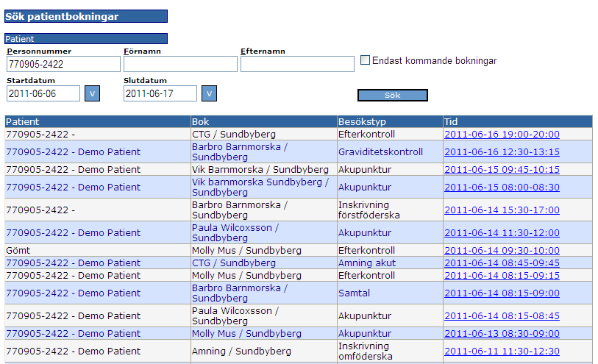Open booking 2011-06-15 08:00-08:30
598x364 pixels.
(502, 187)
